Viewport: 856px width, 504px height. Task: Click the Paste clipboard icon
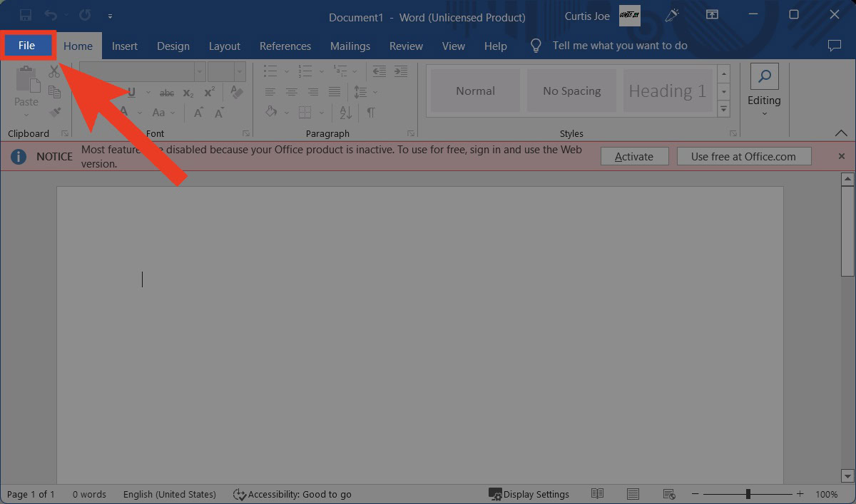pyautogui.click(x=27, y=79)
